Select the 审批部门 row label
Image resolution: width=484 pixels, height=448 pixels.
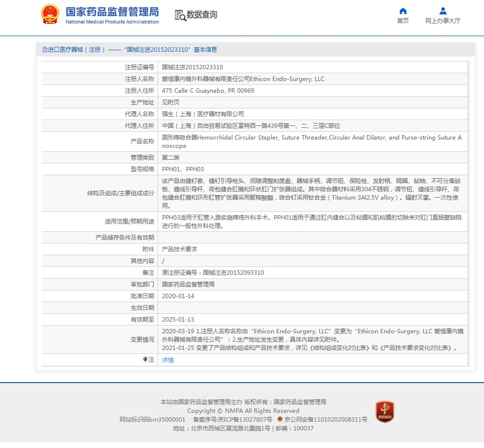coord(142,285)
